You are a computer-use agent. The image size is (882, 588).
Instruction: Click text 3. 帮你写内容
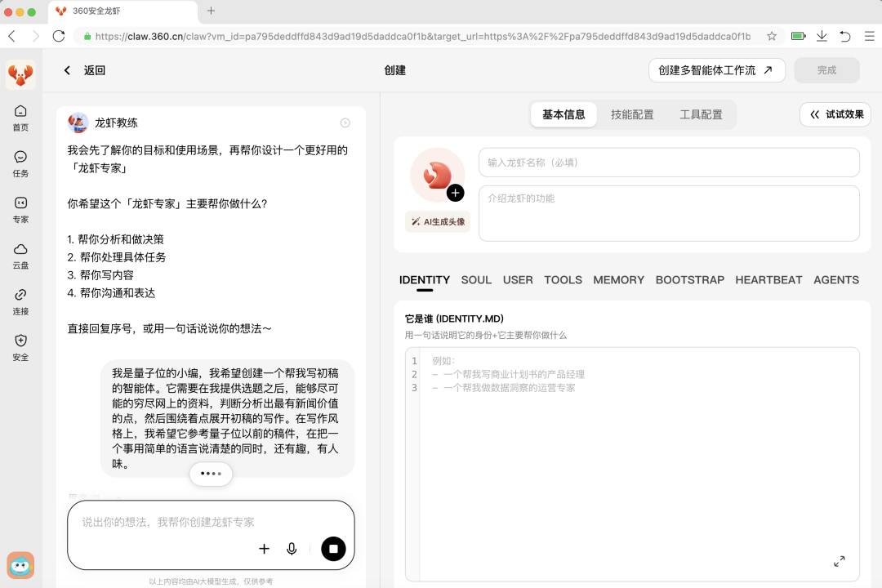pos(100,275)
